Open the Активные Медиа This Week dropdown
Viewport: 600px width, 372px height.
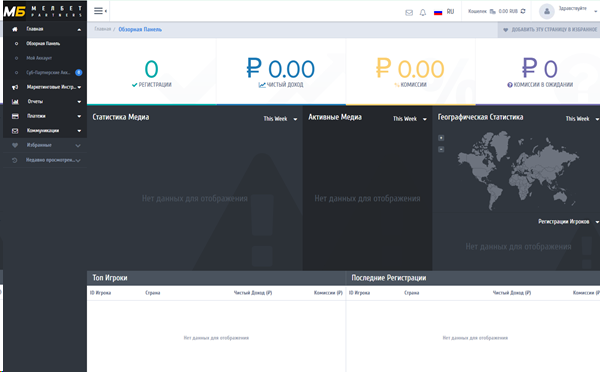pos(409,119)
